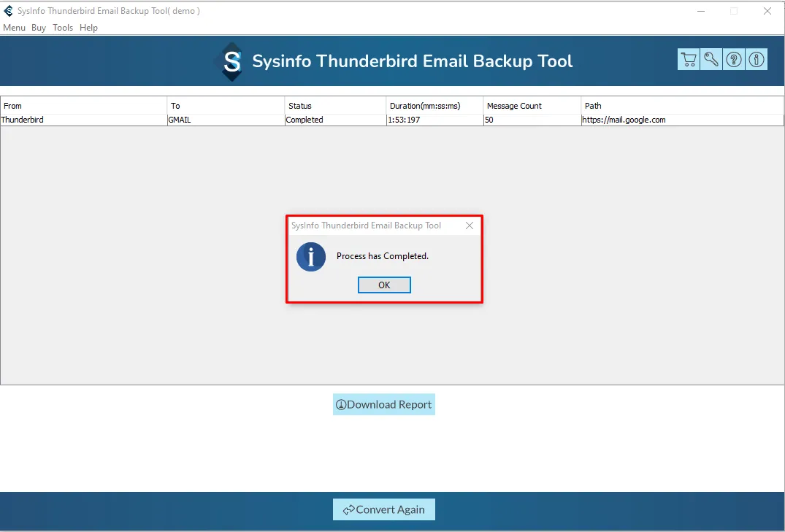This screenshot has height=532, width=785.
Task: Minimize the main application window
Action: point(701,11)
